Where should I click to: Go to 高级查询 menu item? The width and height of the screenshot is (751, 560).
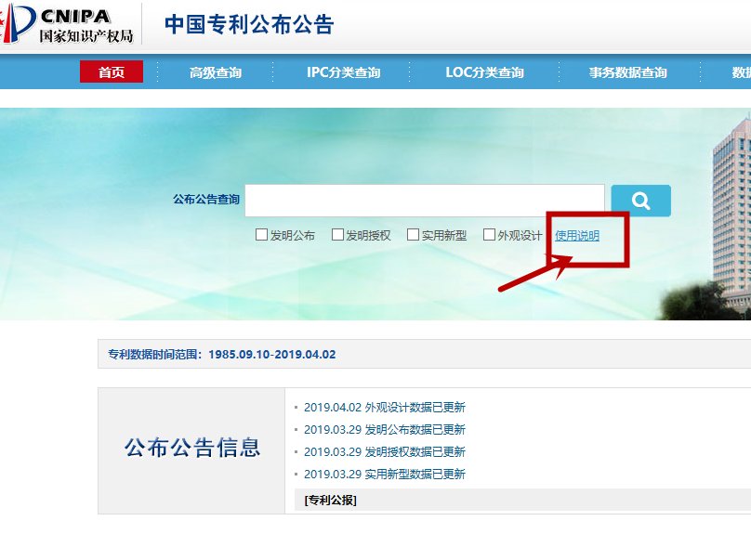click(x=215, y=72)
